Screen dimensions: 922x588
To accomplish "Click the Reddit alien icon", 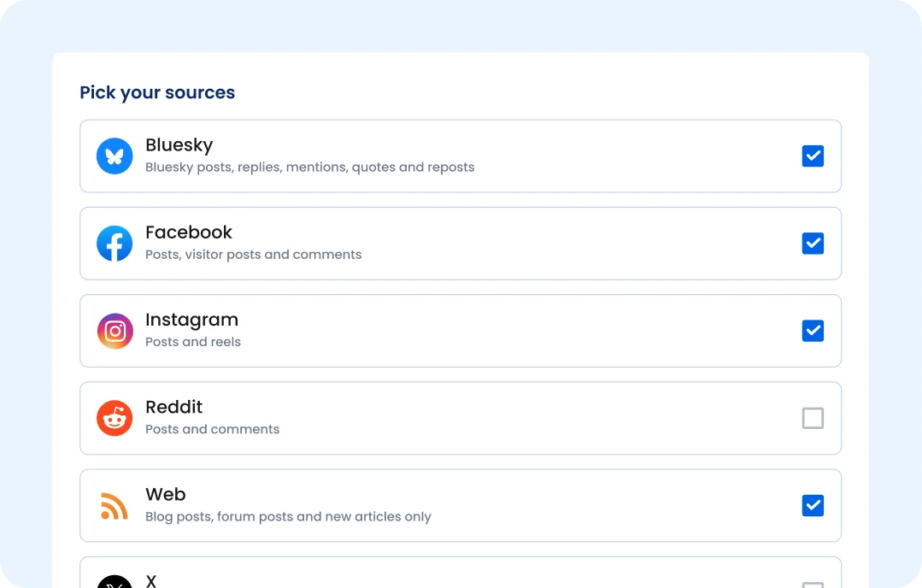I will [x=115, y=418].
